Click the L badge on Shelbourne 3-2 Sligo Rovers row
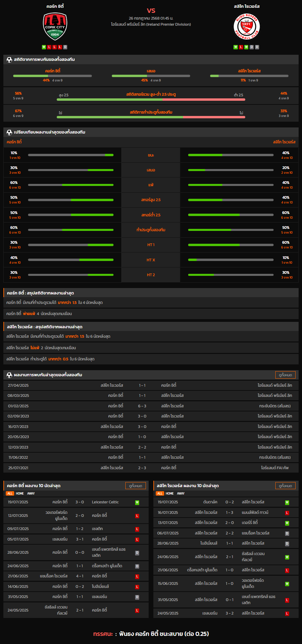Screen dimensions: 302x644 tap(287, 614)
